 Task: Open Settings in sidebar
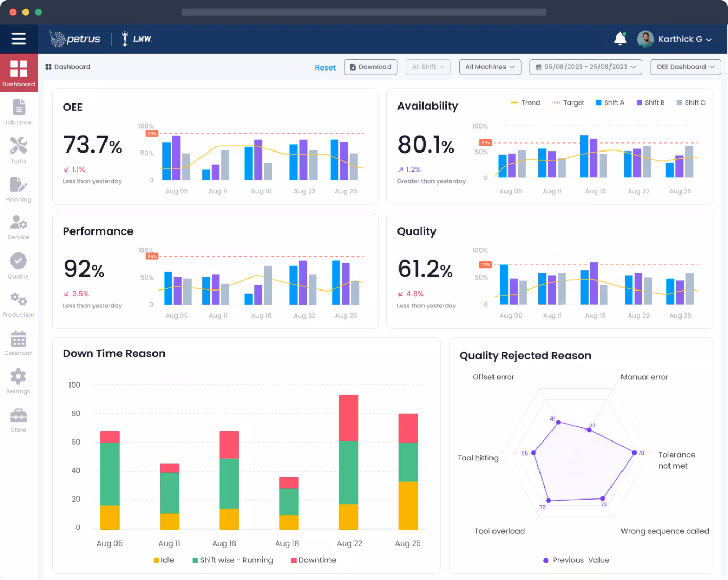18,381
